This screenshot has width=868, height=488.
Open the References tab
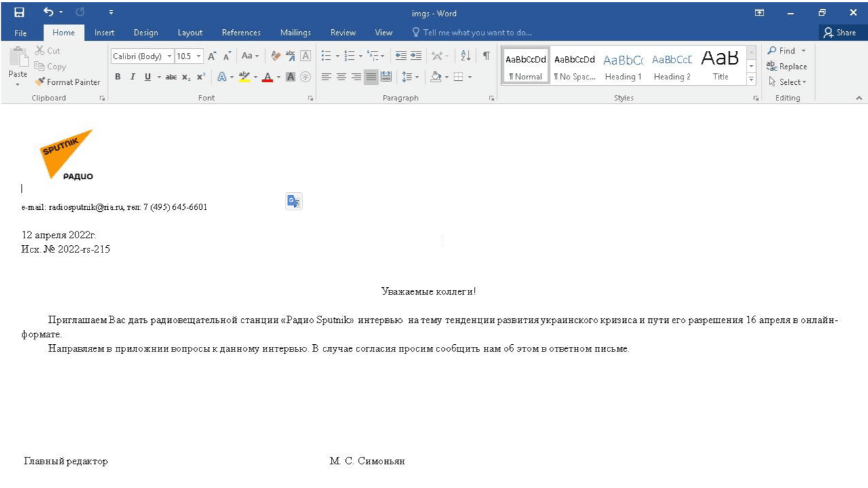tap(241, 33)
